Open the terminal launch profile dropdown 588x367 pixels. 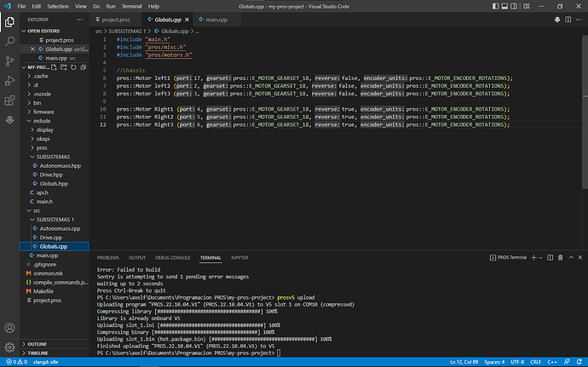click(x=540, y=257)
